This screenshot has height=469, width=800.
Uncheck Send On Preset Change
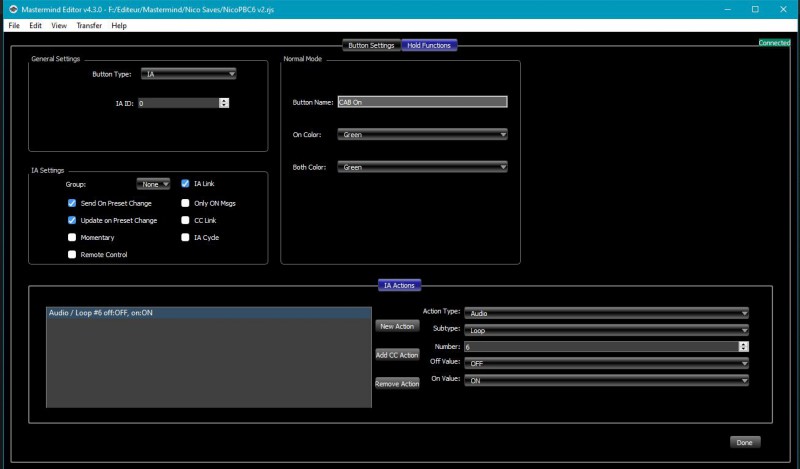(x=72, y=203)
